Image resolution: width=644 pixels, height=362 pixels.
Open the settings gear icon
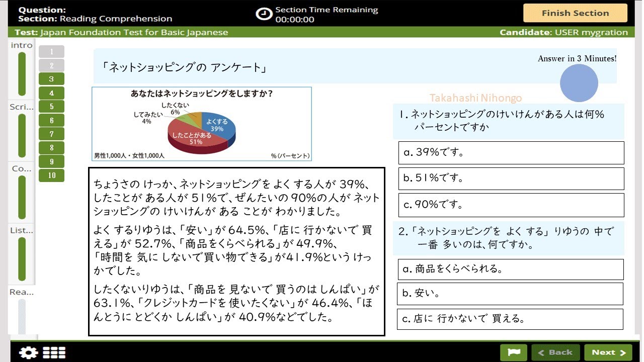point(28,352)
